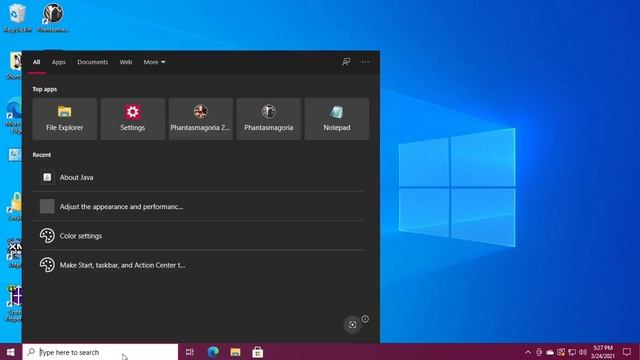This screenshot has width=640, height=360.
Task: Click the OneDrive cloud tray icon
Action: click(550, 352)
